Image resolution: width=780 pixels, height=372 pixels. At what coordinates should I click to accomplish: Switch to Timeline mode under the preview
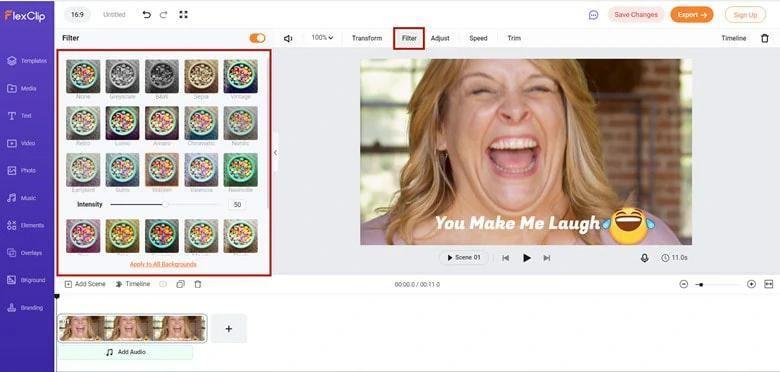[132, 284]
